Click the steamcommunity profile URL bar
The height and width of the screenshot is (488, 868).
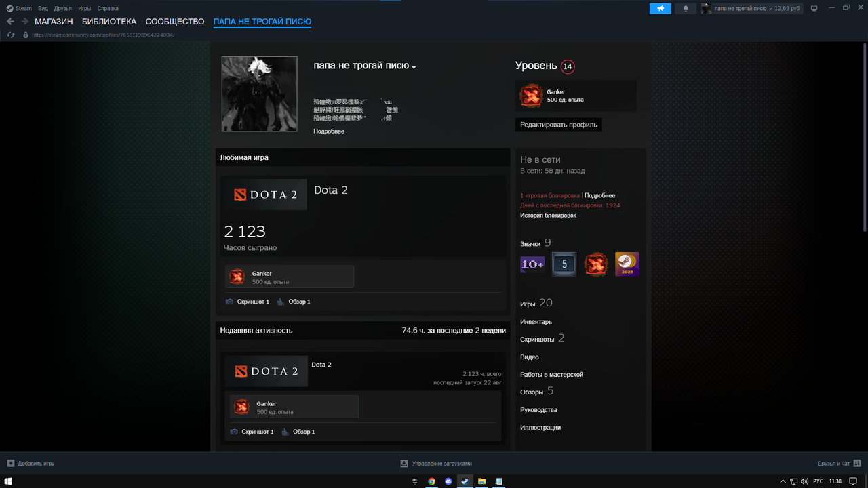[x=103, y=35]
